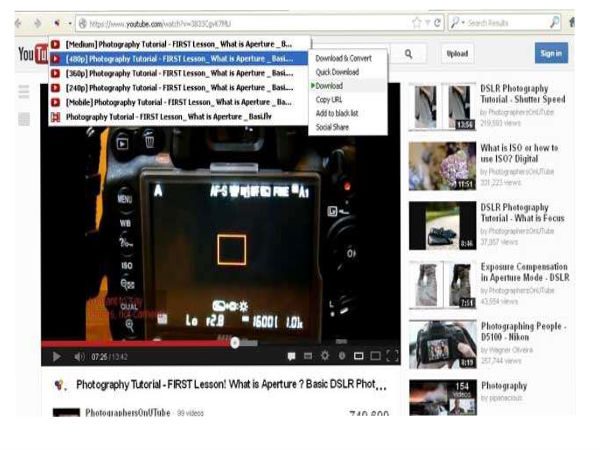
Task: Click the Exposure Compensation video thumbnail
Action: [442, 285]
